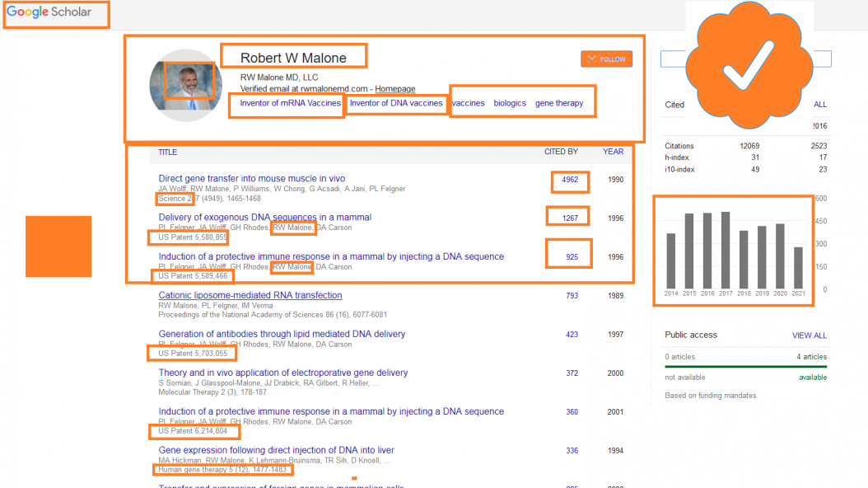
Task: Click the 2014 bar in citations chart
Action: point(671,260)
